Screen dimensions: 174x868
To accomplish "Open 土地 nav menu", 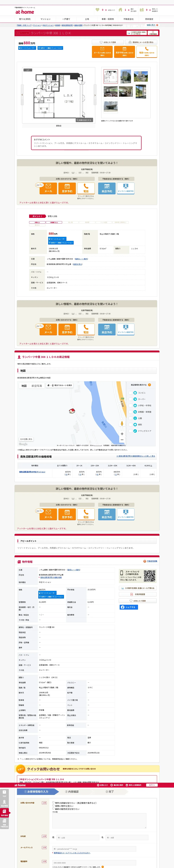I will (x=87, y=19).
